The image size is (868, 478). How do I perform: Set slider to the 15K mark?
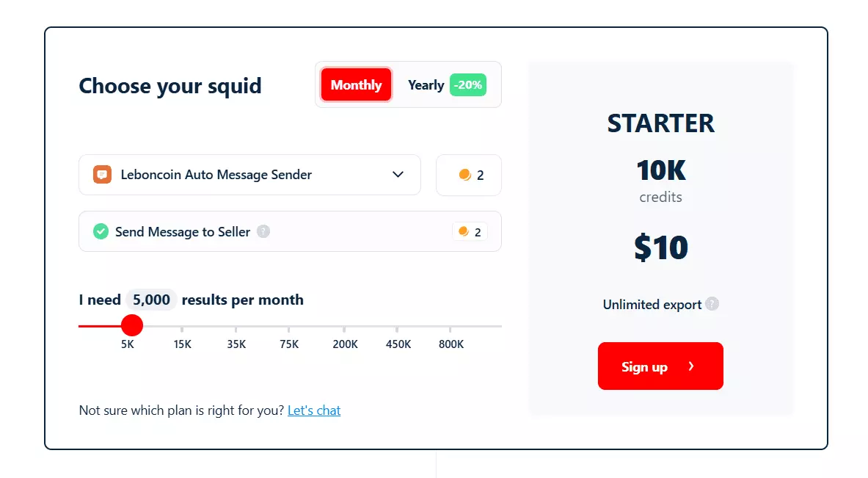182,326
